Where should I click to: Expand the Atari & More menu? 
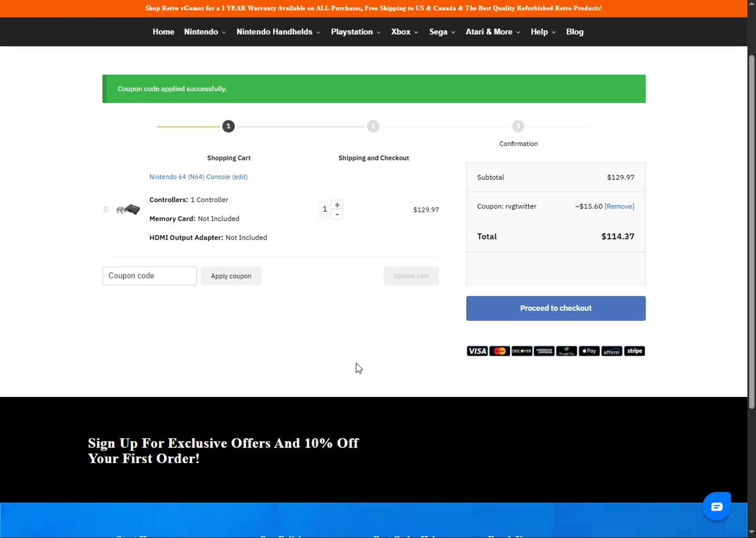coord(493,32)
